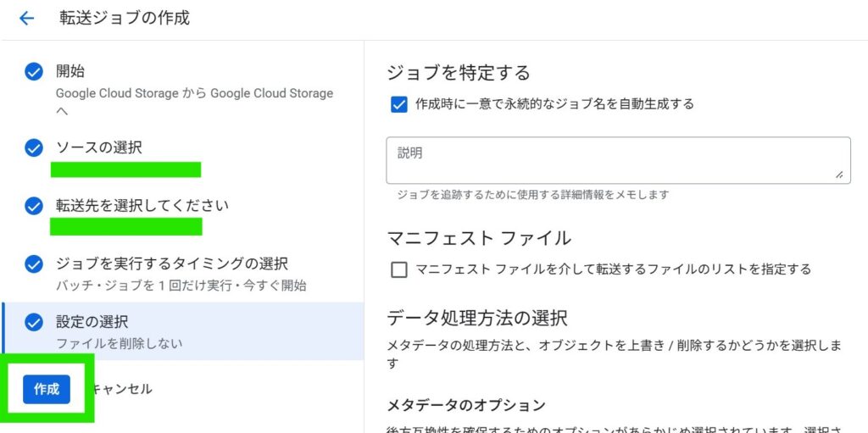Click the キャンセル button
Viewport: 868px width, 433px height.
(120, 389)
